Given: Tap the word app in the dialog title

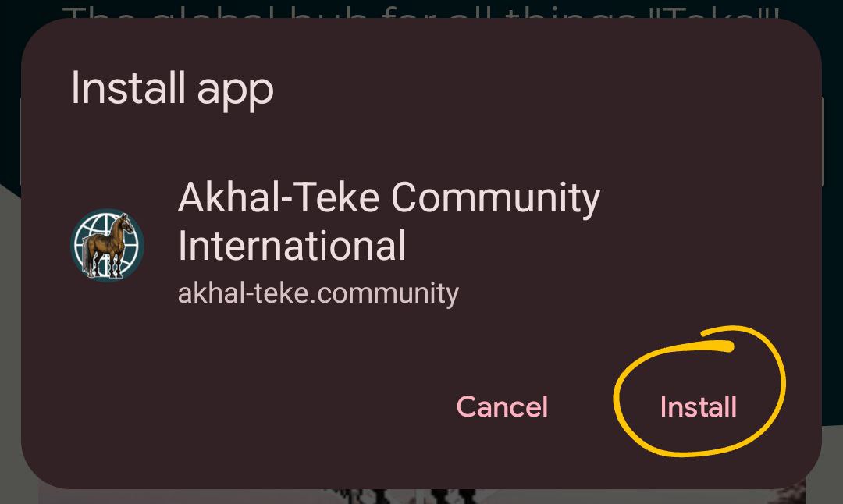Looking at the screenshot, I should click(x=236, y=91).
